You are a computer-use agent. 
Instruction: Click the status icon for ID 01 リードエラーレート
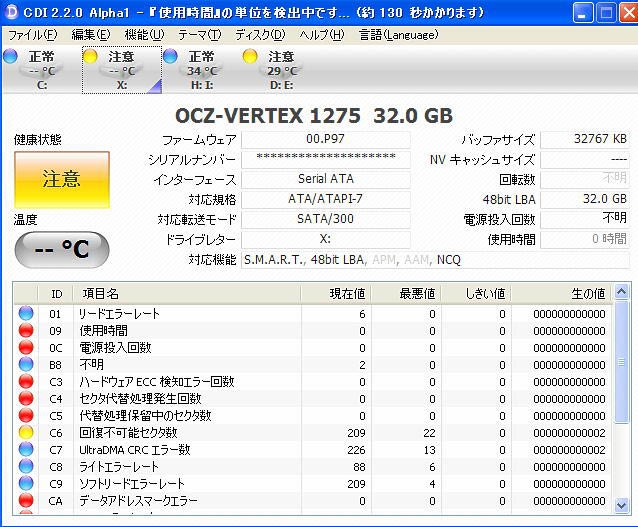coord(26,313)
